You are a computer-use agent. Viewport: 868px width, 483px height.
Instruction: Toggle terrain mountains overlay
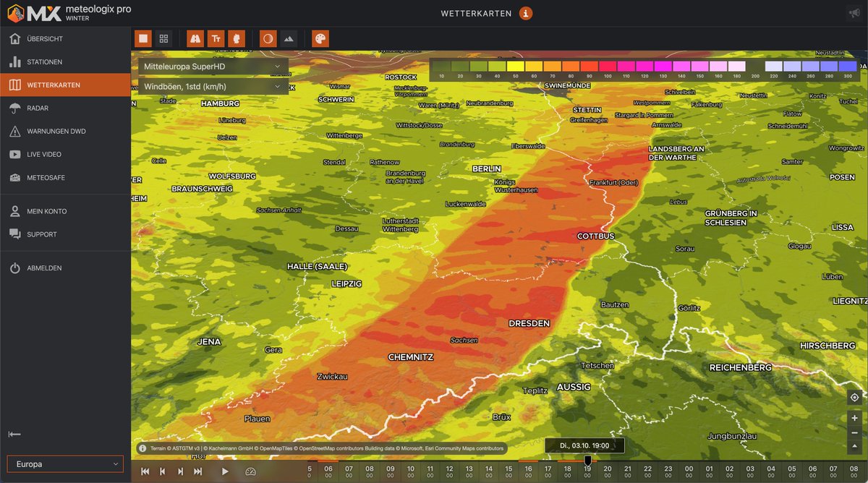[288, 39]
